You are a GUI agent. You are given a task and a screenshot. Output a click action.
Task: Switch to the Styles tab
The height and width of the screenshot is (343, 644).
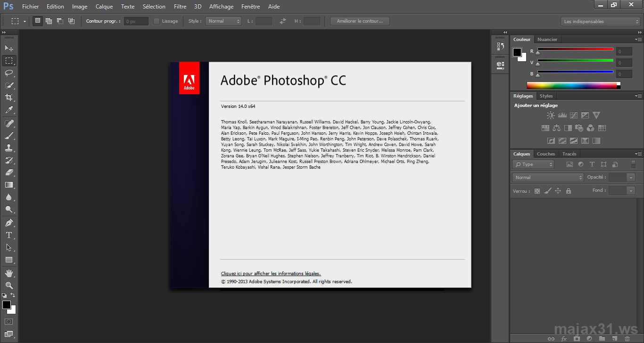546,96
